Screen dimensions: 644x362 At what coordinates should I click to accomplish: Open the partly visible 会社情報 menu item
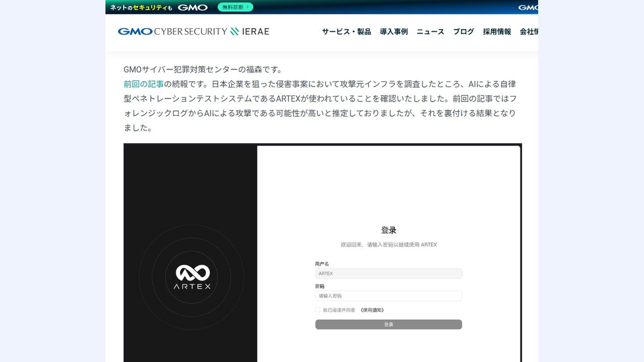click(x=529, y=31)
